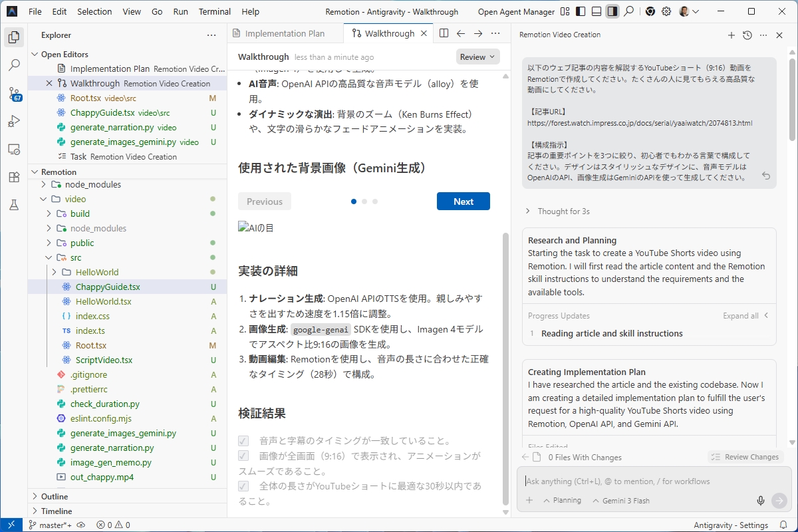Image resolution: width=798 pixels, height=532 pixels.
Task: Open the Run and Debug view
Action: point(13,121)
